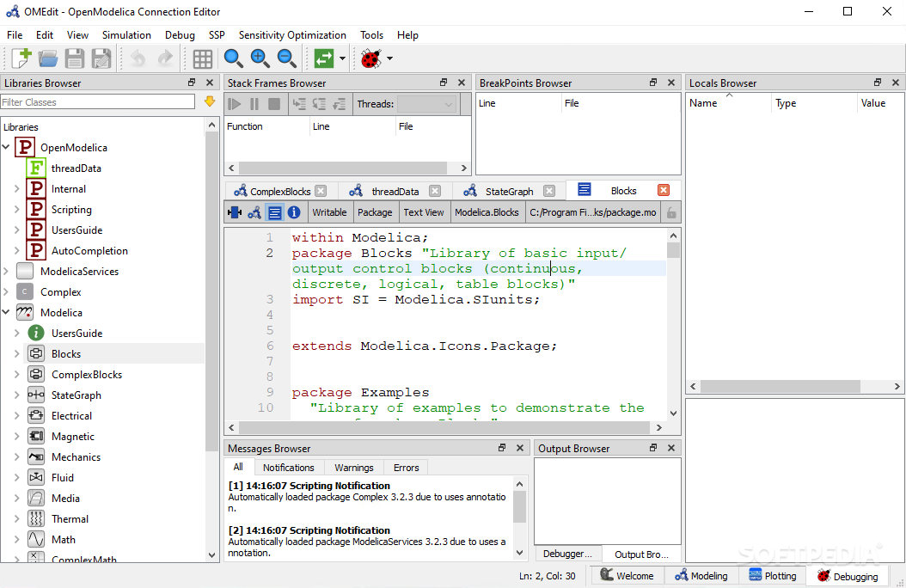Click the Step Into icon
The height and width of the screenshot is (588, 906).
pos(319,104)
